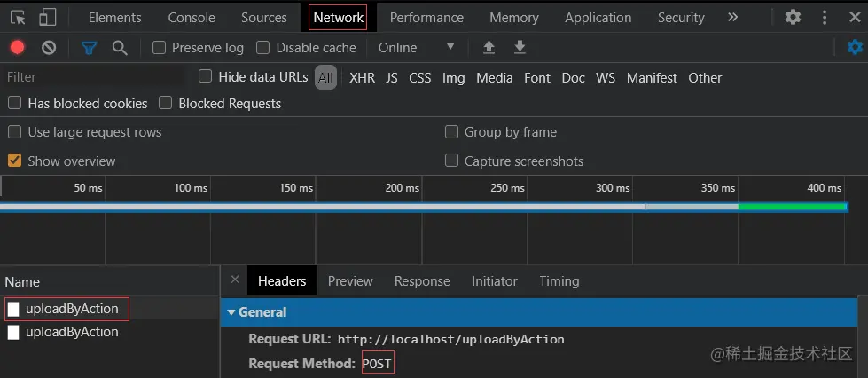The width and height of the screenshot is (868, 378).
Task: View the Timing detail tab
Action: point(559,281)
